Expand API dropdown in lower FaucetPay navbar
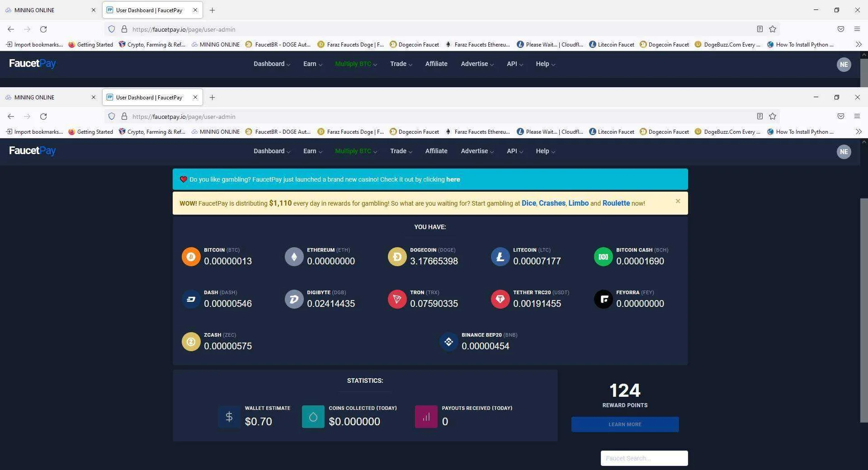 click(514, 151)
